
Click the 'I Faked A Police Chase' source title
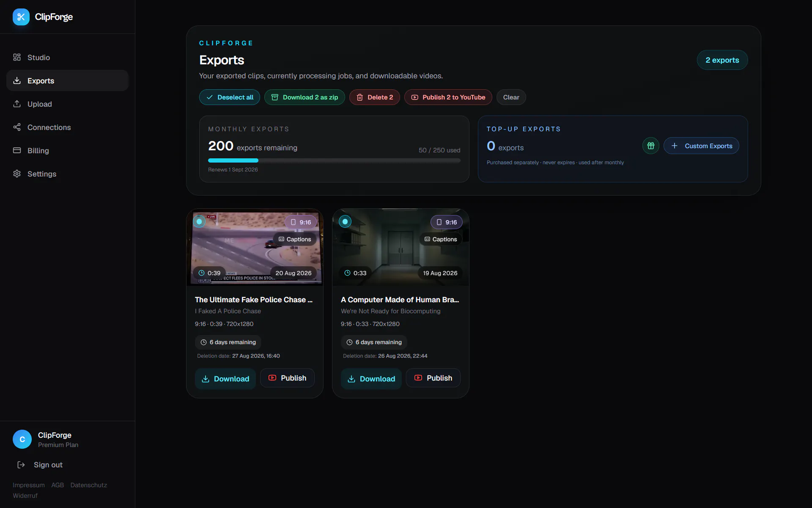point(228,311)
